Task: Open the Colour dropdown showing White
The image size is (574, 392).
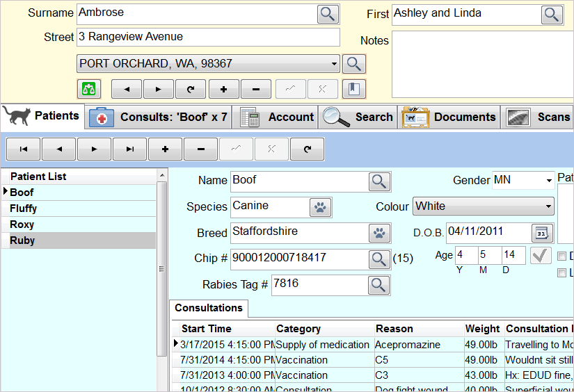Action: point(548,206)
